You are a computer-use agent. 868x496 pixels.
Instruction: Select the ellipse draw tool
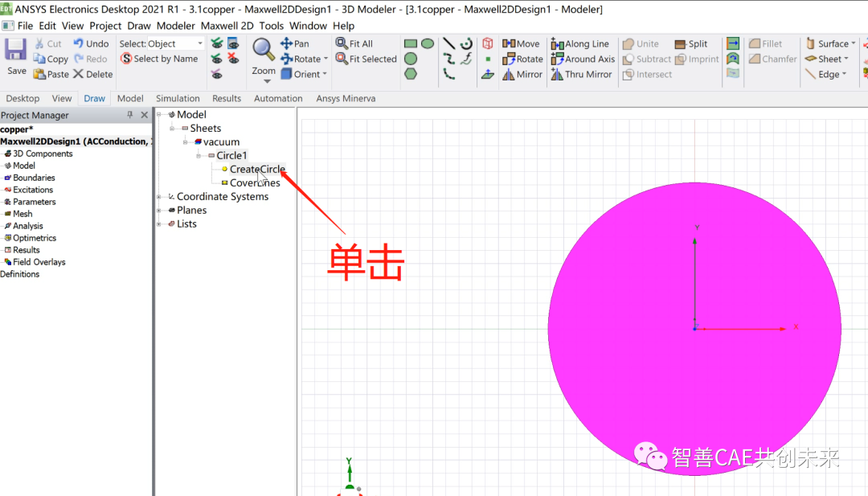point(427,43)
